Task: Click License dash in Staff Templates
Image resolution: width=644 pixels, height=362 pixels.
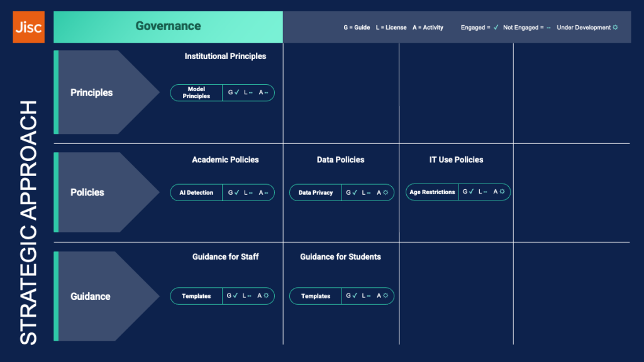Action: click(249, 296)
